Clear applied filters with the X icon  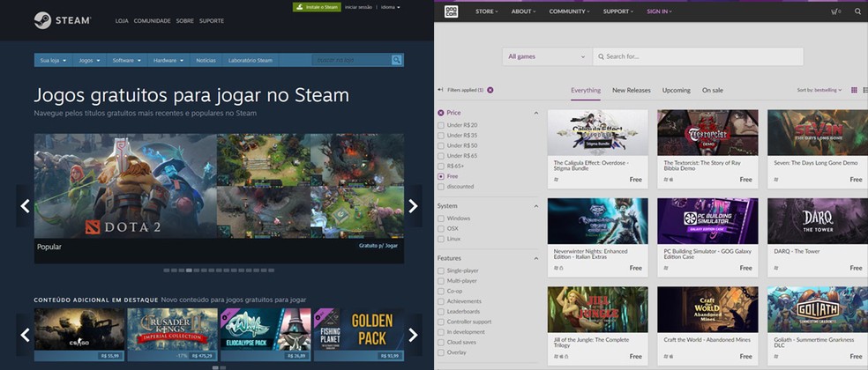490,90
